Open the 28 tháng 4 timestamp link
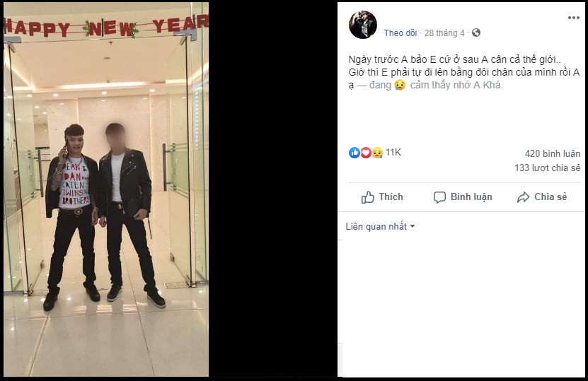 [x=444, y=33]
